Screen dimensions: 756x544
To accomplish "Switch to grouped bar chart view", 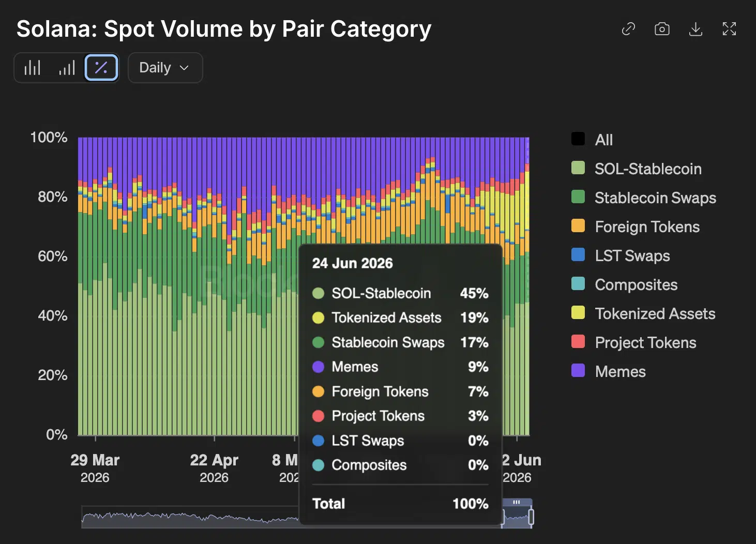I will (x=32, y=68).
